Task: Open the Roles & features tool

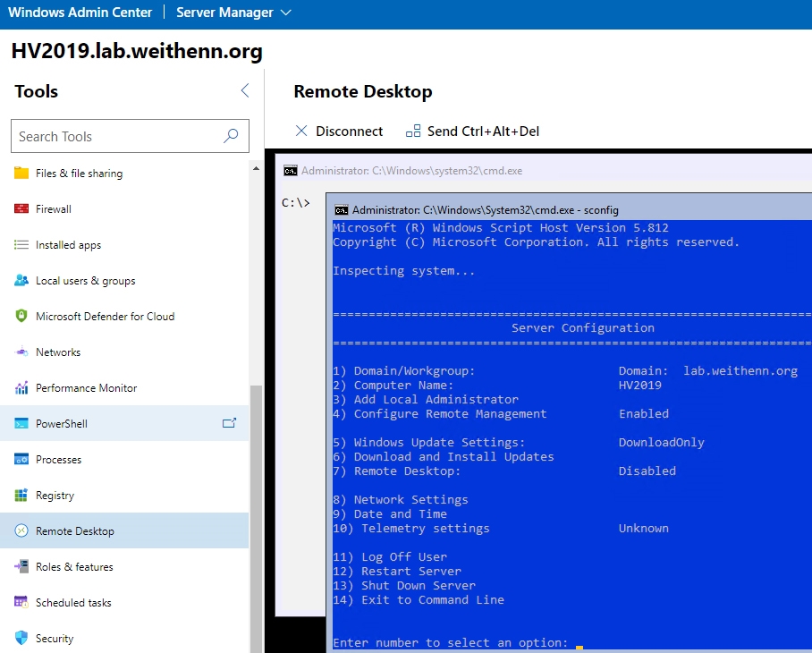Action: (124, 566)
